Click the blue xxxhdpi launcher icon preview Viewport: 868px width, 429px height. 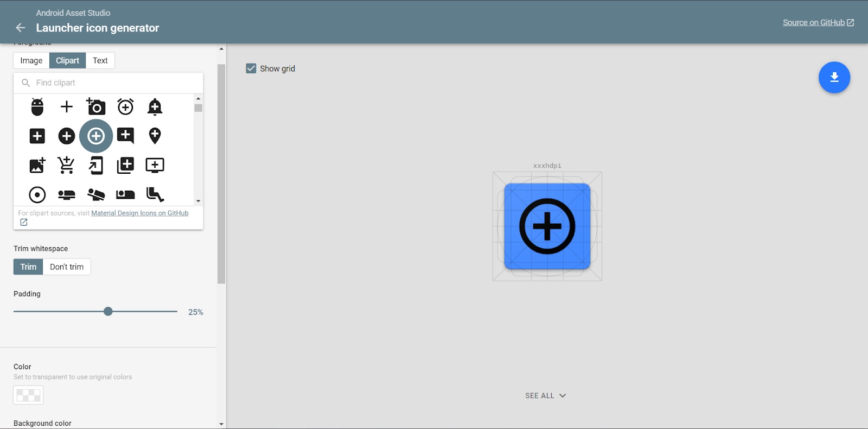coord(547,226)
